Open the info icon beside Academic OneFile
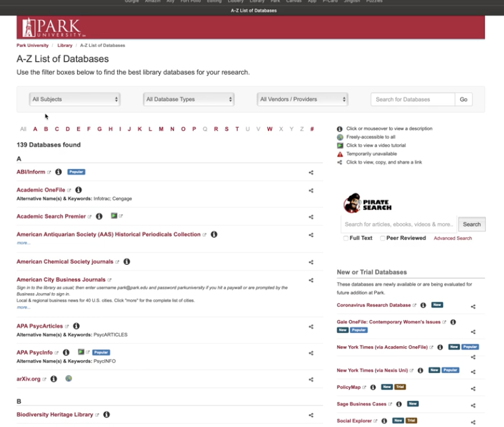Image resolution: width=504 pixels, height=427 pixels. point(78,190)
